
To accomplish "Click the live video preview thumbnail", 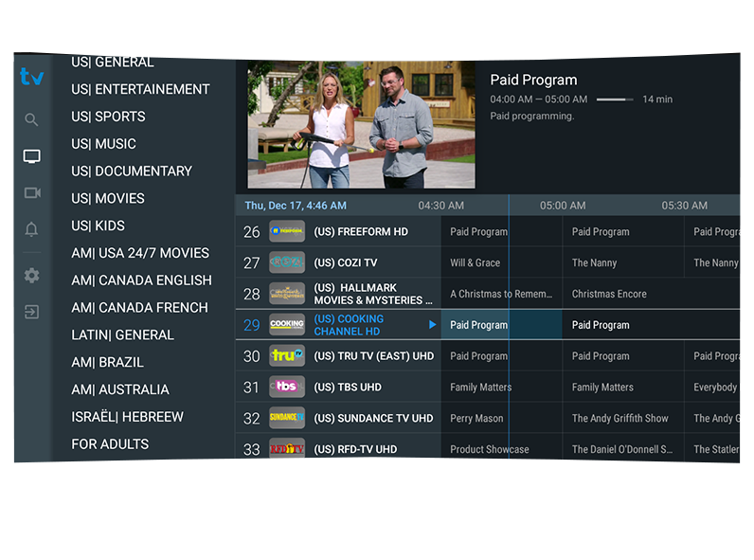I will point(361,125).
